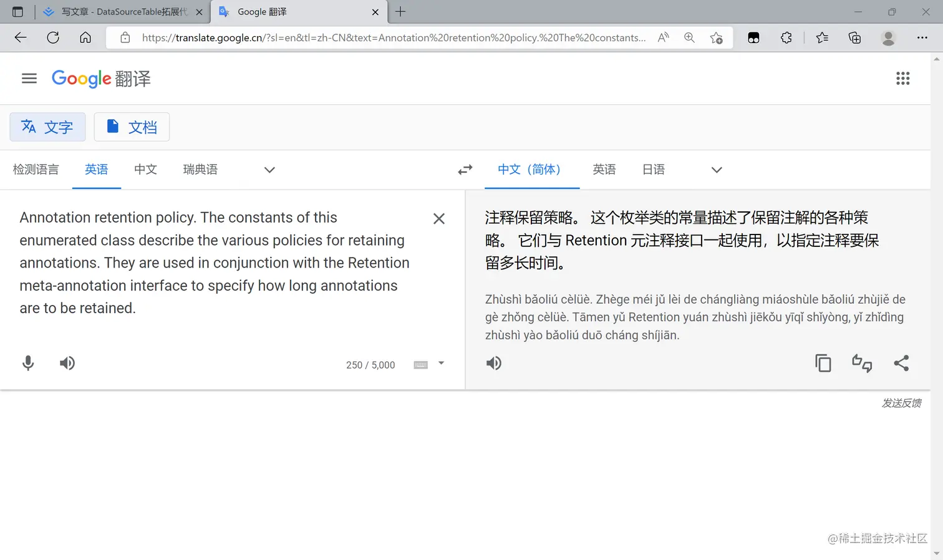The width and height of the screenshot is (943, 560).
Task: Click the page's vertical scrollbar
Action: [937, 306]
